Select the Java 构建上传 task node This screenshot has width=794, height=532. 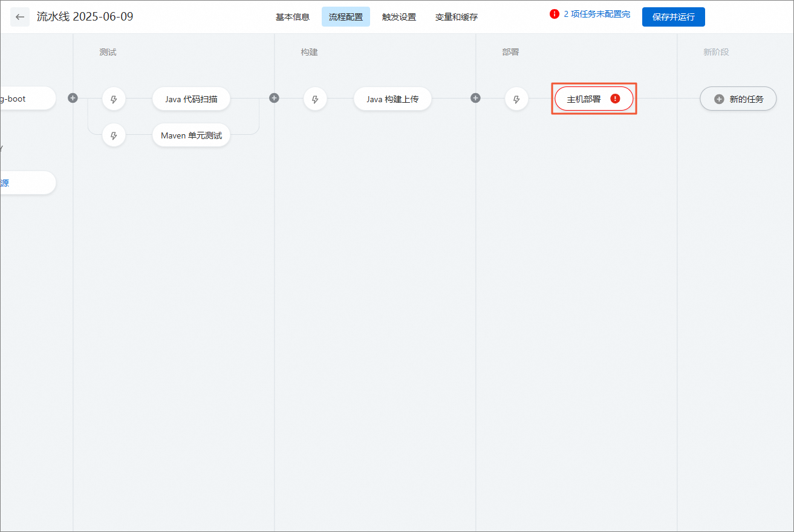pos(392,99)
